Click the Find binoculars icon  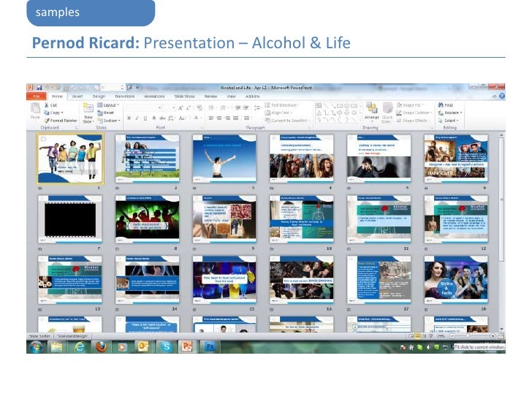(x=441, y=104)
